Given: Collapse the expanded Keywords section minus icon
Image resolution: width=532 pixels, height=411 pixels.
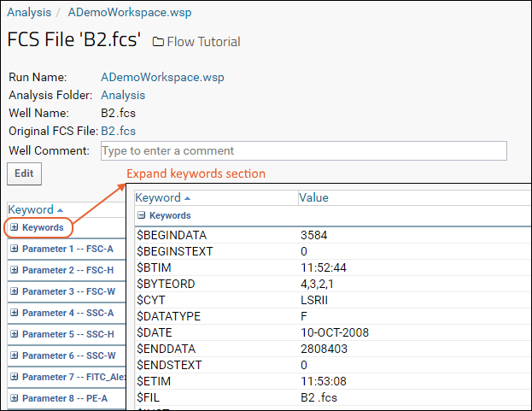Looking at the screenshot, I should pos(142,215).
